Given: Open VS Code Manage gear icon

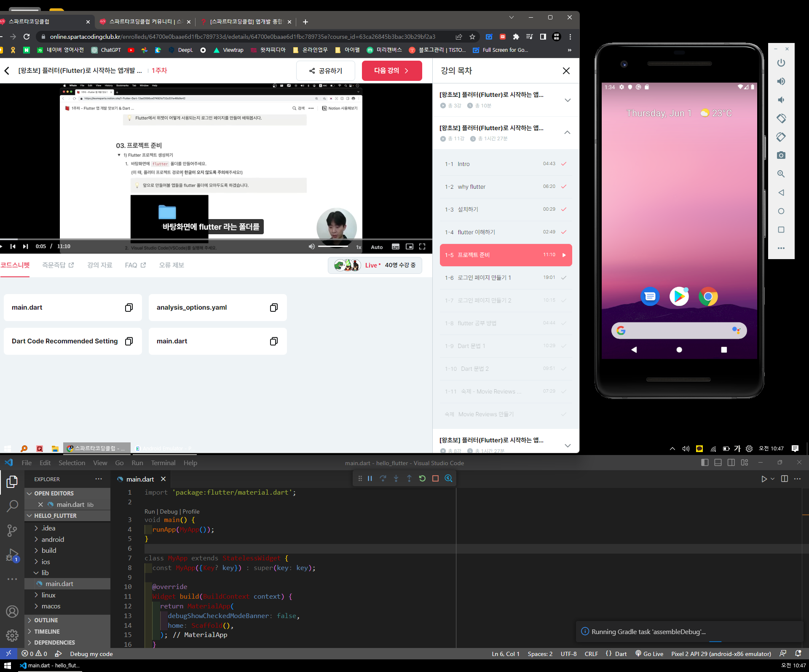Looking at the screenshot, I should point(12,635).
